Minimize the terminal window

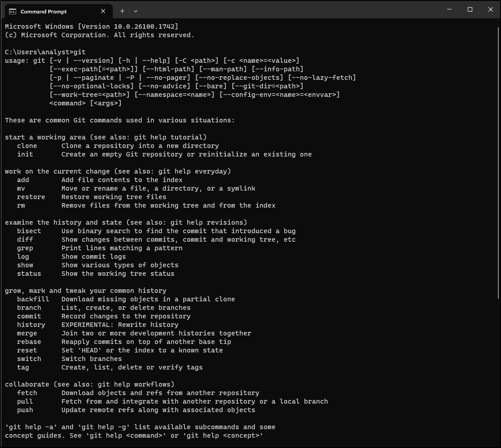(449, 9)
